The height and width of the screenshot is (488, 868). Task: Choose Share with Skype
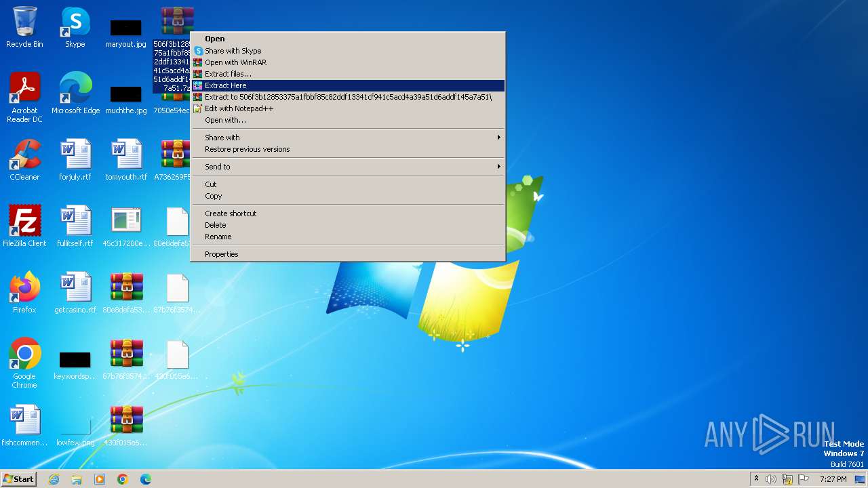347,51
